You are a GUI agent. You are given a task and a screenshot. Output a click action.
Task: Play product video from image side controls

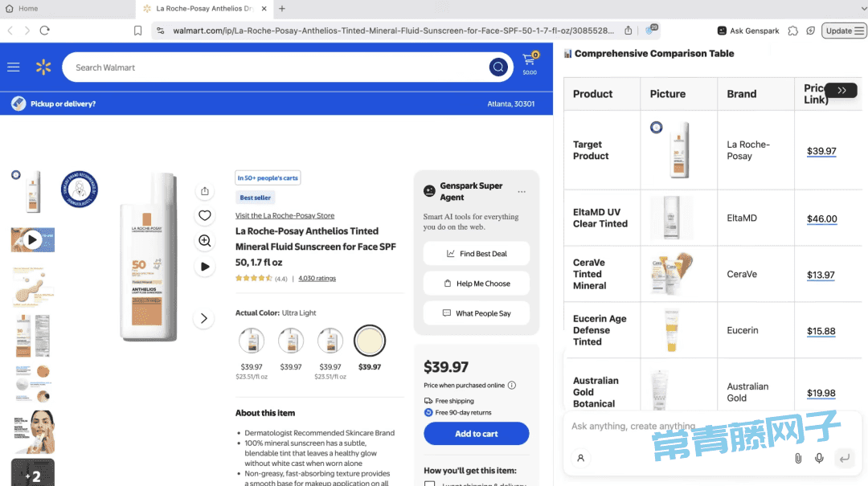[x=205, y=266]
